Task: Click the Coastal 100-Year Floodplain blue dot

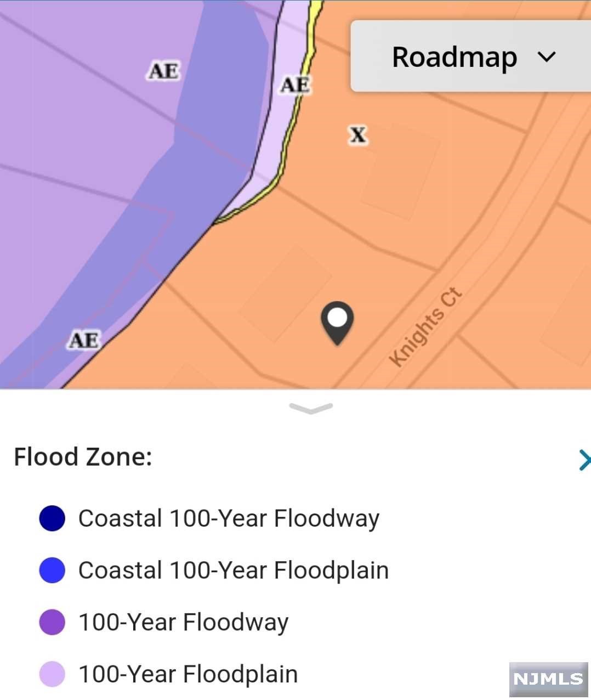Action: coord(52,570)
